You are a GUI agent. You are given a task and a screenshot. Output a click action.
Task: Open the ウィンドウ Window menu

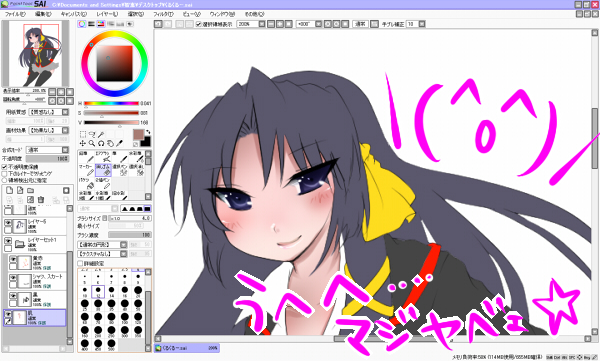tap(222, 14)
